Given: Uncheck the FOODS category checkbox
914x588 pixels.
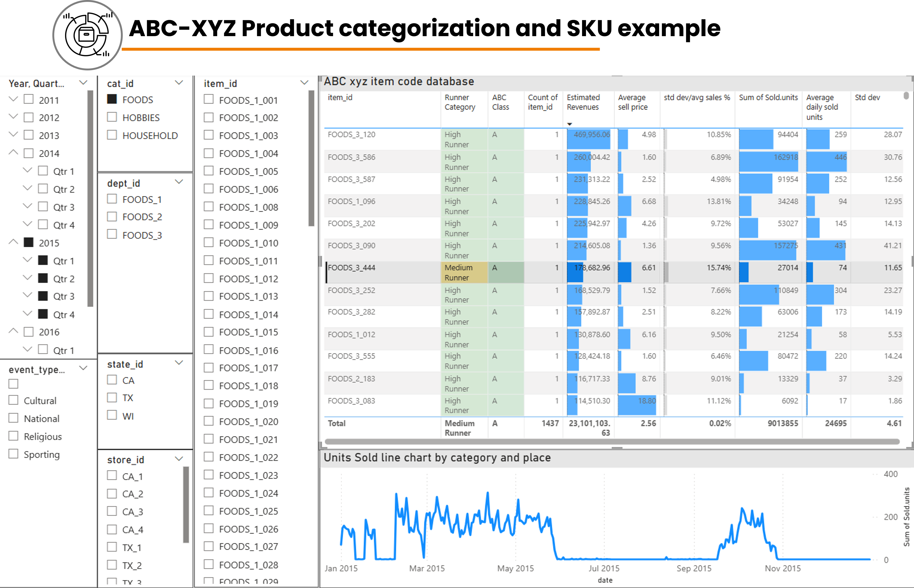Looking at the screenshot, I should click(x=112, y=99).
